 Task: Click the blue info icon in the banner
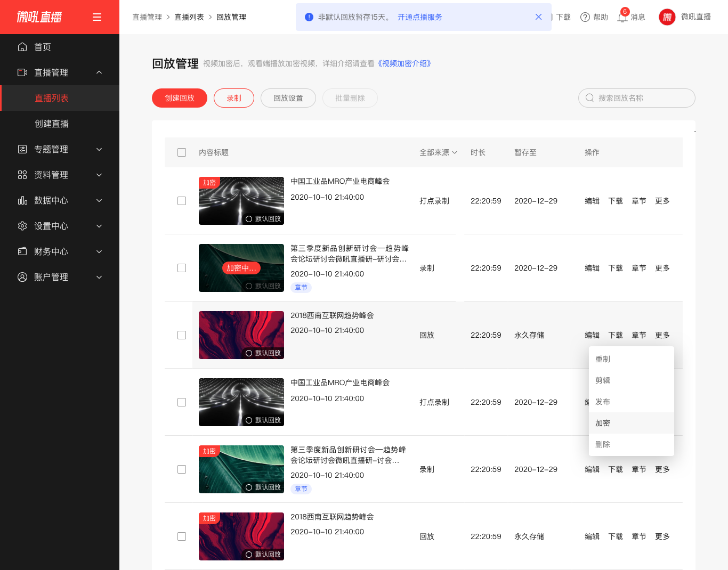309,17
